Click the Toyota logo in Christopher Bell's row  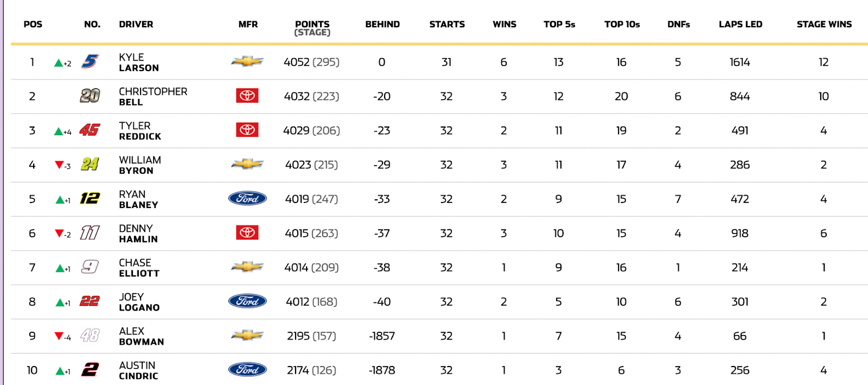pos(247,96)
